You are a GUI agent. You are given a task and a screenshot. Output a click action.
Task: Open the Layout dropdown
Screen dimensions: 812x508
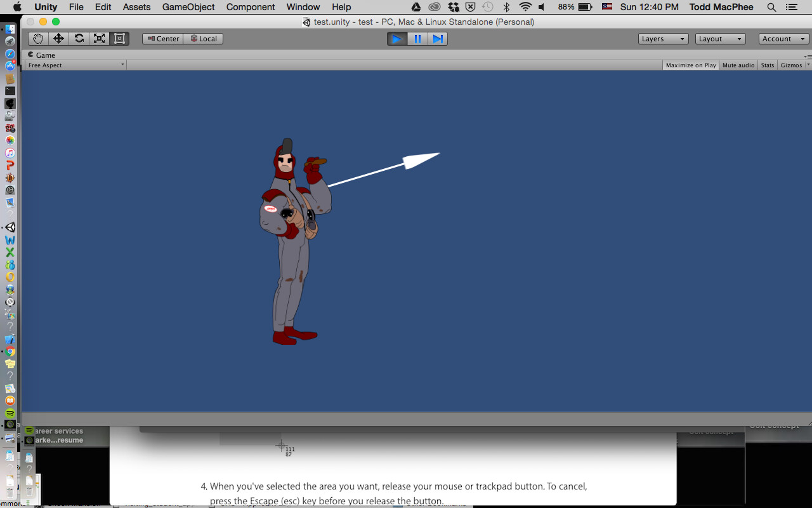click(x=720, y=38)
